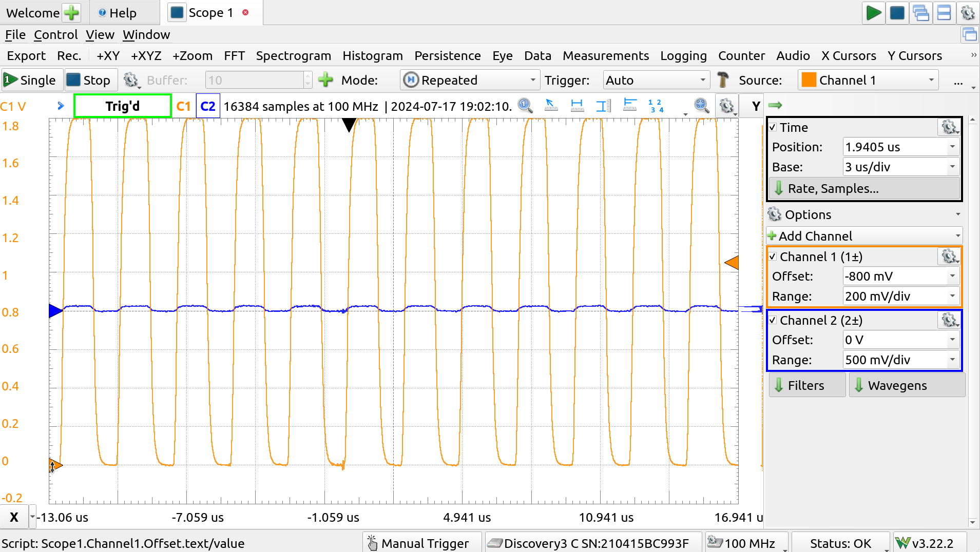Open Channel 1 gear settings
The width and height of the screenshot is (980, 552).
949,257
